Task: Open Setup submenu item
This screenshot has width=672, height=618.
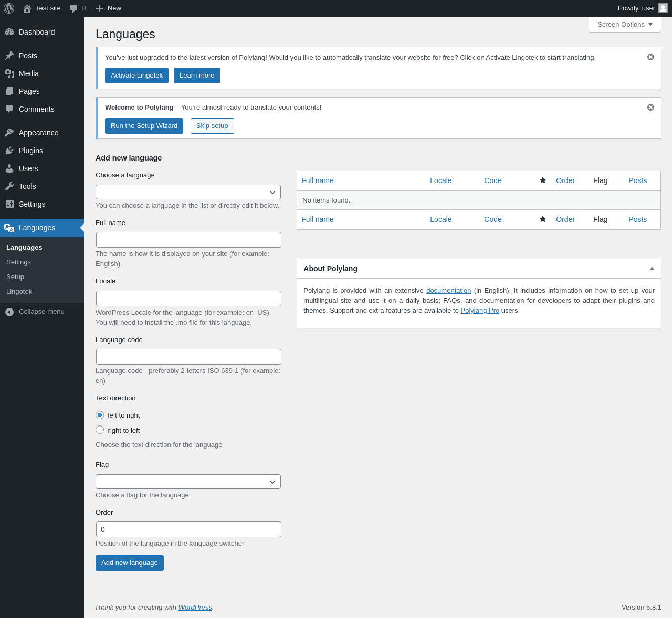Action: (15, 277)
